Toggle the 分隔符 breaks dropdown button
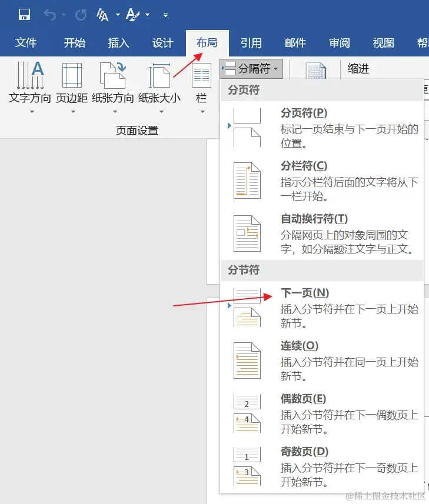The height and width of the screenshot is (504, 429). (x=251, y=68)
